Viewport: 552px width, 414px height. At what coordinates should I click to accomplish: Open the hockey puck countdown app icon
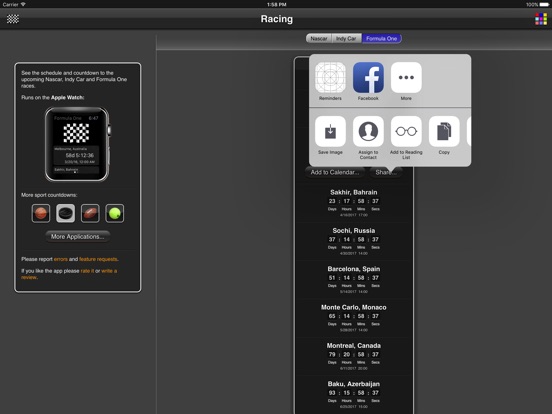click(x=65, y=213)
